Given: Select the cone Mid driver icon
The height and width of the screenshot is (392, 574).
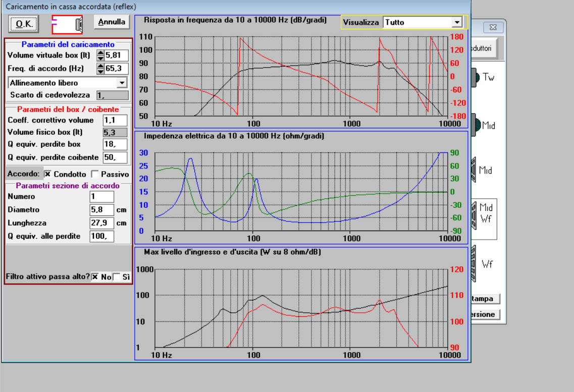Looking at the screenshot, I should [x=482, y=170].
